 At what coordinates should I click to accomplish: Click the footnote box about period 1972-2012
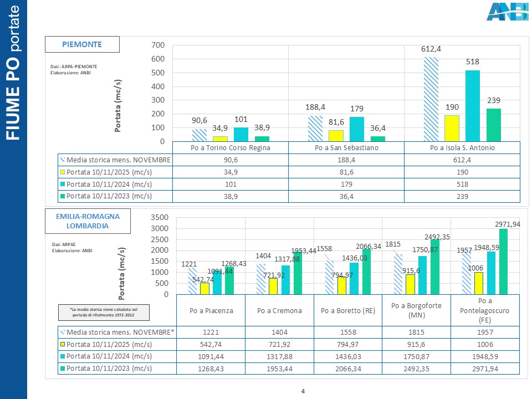(104, 312)
